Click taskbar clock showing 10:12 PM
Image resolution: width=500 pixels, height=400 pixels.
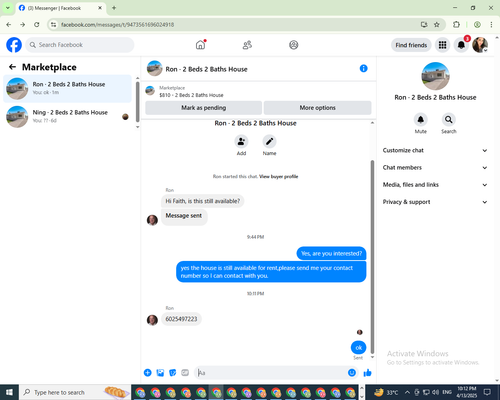[x=467, y=392]
